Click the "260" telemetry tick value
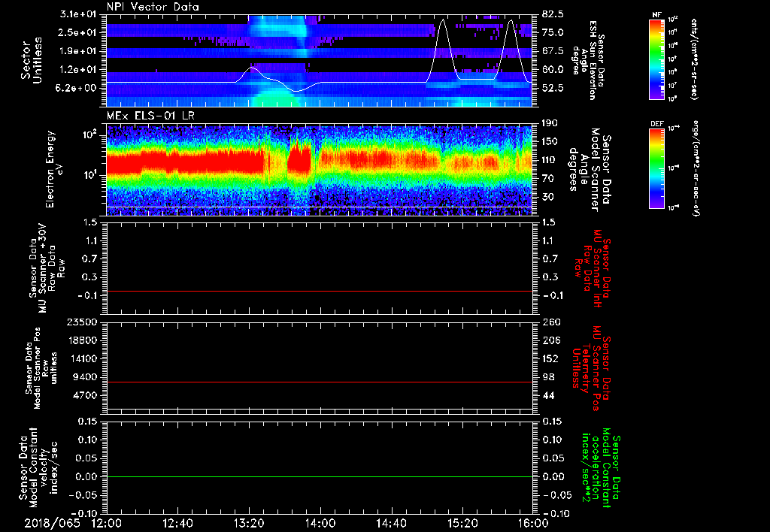 551,322
